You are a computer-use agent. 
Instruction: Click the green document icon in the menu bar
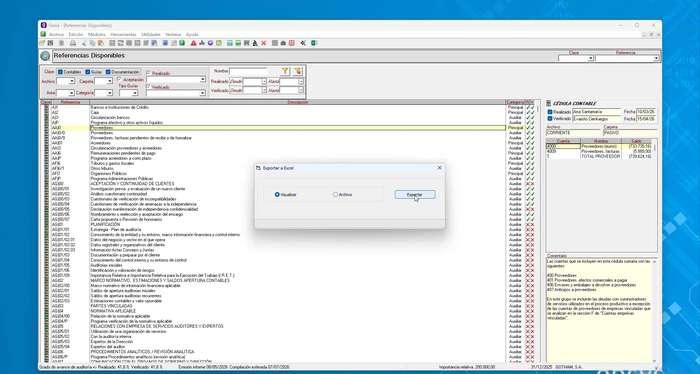[43, 34]
